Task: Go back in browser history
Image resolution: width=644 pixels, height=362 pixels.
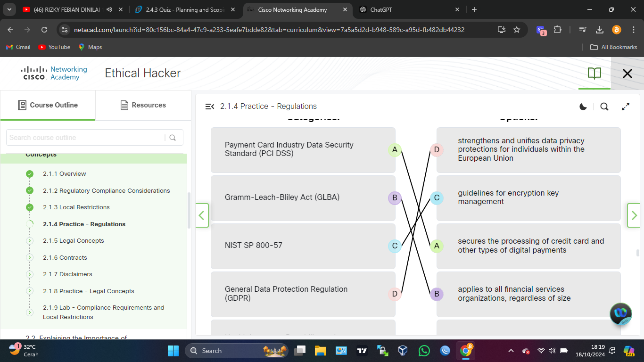Action: click(11, 30)
